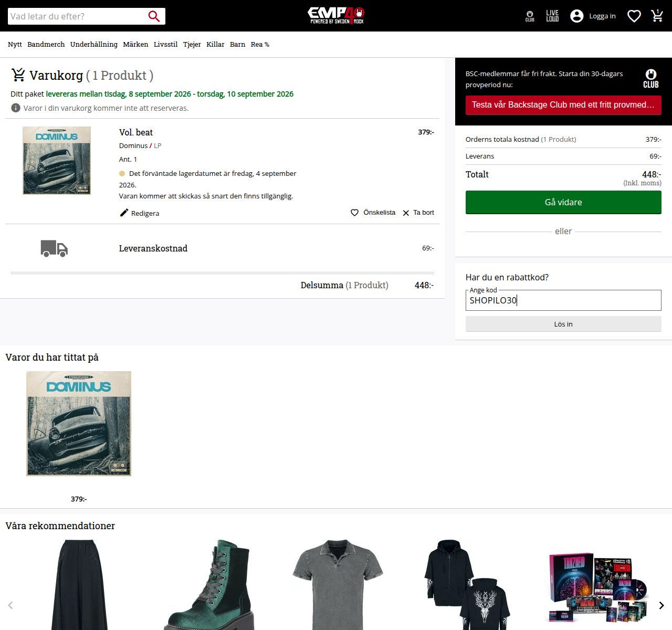The image size is (672, 630).
Task: Click the account profile icon
Action: (577, 16)
